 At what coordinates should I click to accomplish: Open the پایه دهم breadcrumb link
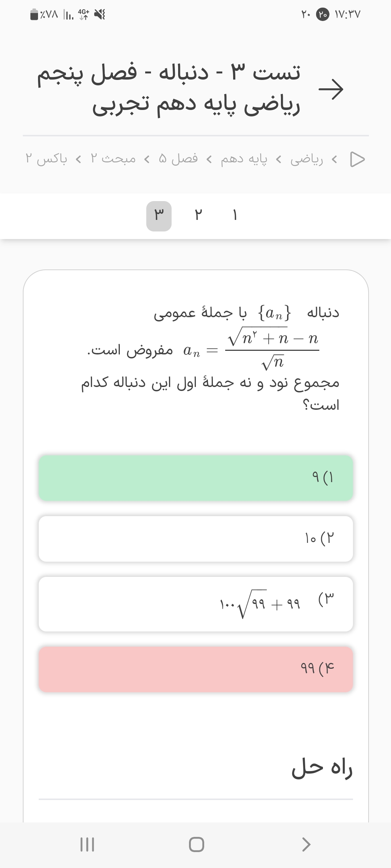[x=244, y=159]
